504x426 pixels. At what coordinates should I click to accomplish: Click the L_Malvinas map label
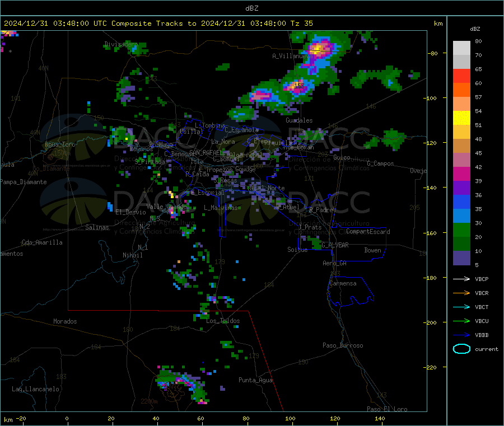[221, 208]
